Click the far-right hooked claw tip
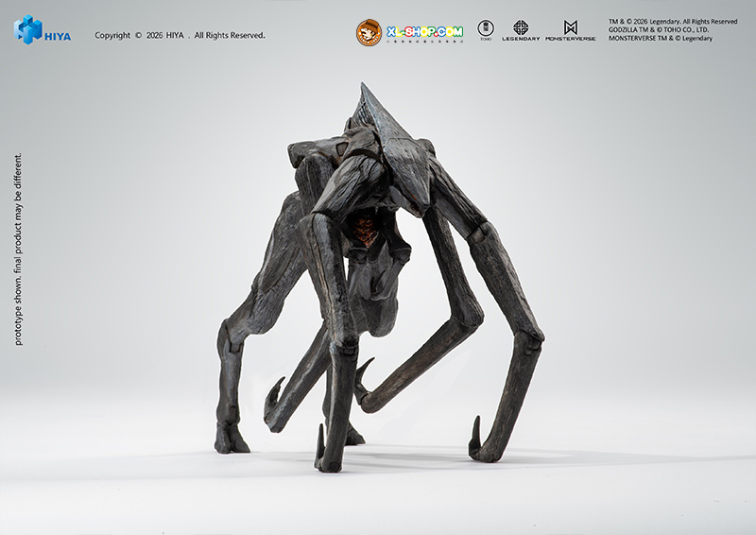This screenshot has width=756, height=535. [x=472, y=442]
